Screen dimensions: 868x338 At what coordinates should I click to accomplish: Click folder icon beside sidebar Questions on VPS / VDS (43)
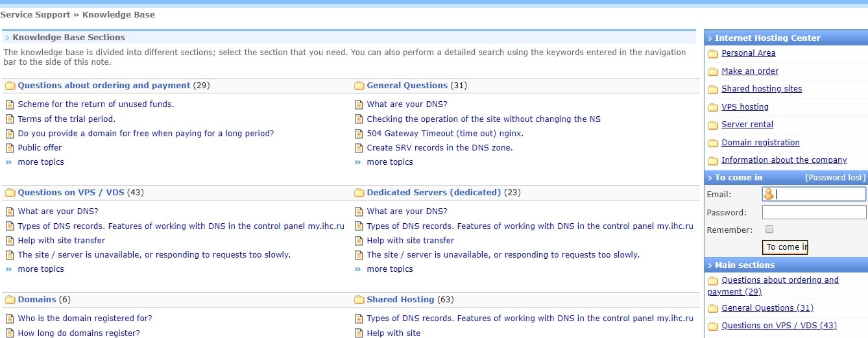coord(713,326)
